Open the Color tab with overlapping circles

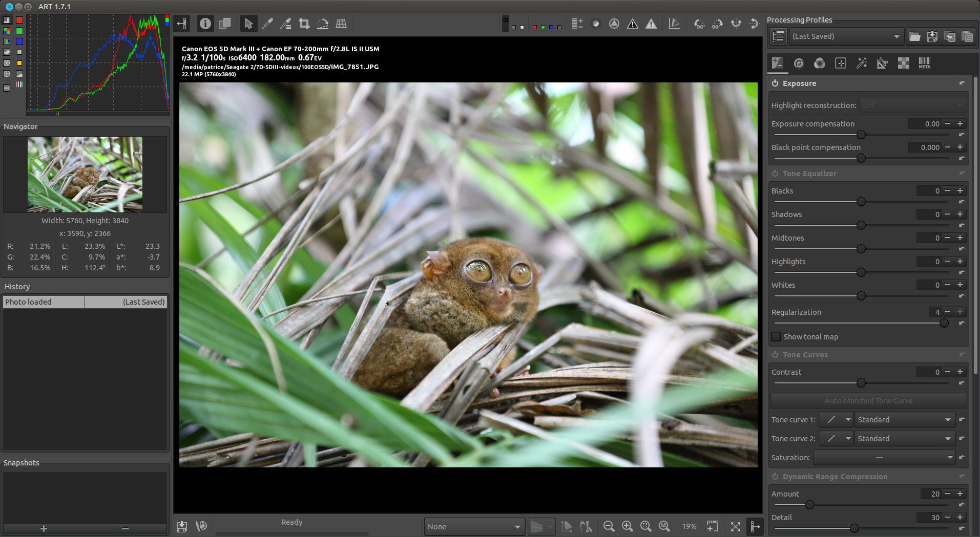pos(820,63)
